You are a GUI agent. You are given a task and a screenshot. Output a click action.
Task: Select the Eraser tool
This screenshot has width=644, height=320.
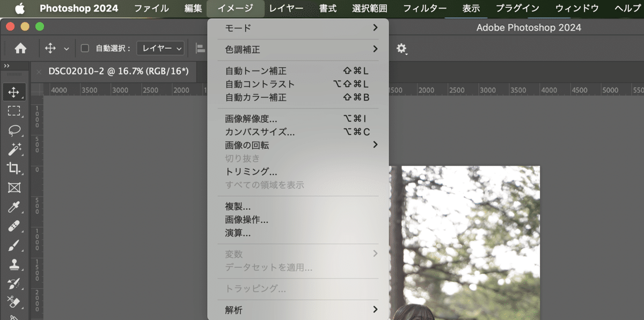(14, 302)
